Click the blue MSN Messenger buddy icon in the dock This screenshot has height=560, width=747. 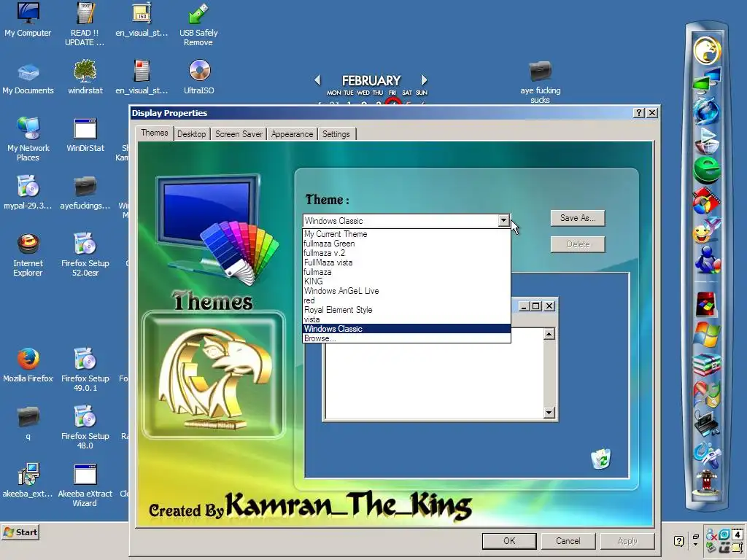pos(707,260)
